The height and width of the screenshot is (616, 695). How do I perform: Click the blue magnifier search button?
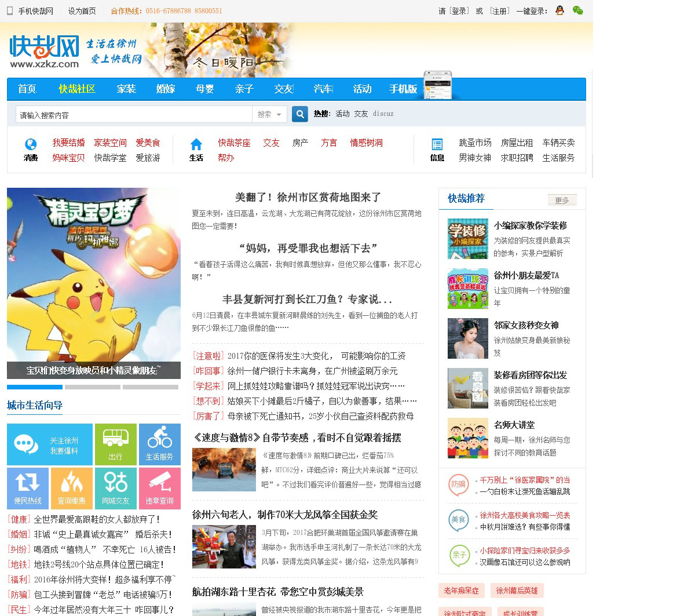point(299,114)
